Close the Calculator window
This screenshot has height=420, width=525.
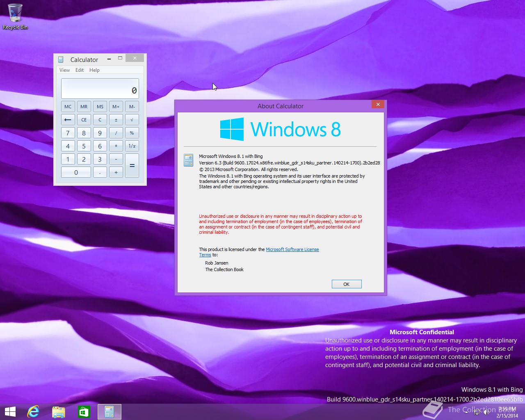tap(135, 58)
